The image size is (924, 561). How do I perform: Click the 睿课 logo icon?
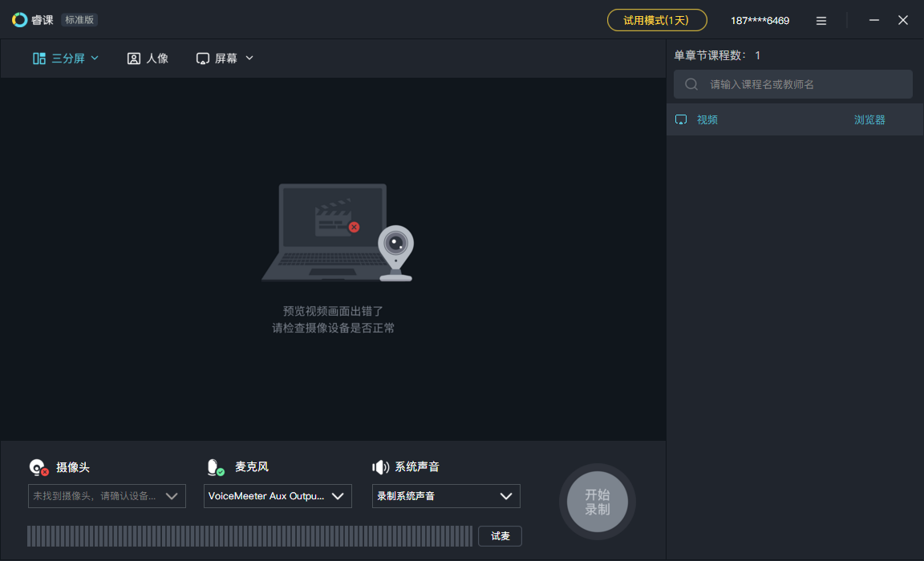pos(18,19)
